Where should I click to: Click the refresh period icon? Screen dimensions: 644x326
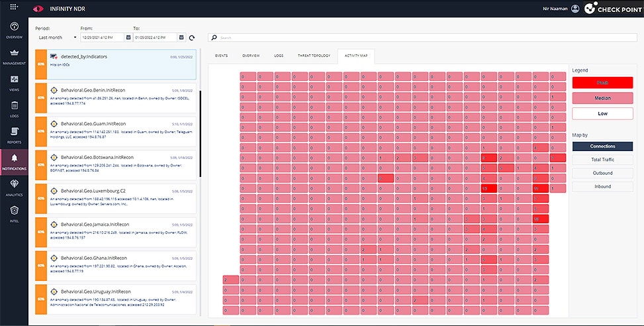tap(192, 38)
